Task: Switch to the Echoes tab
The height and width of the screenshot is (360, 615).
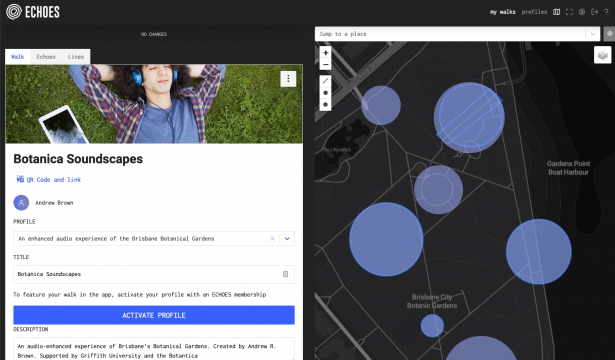Action: pyautogui.click(x=46, y=57)
